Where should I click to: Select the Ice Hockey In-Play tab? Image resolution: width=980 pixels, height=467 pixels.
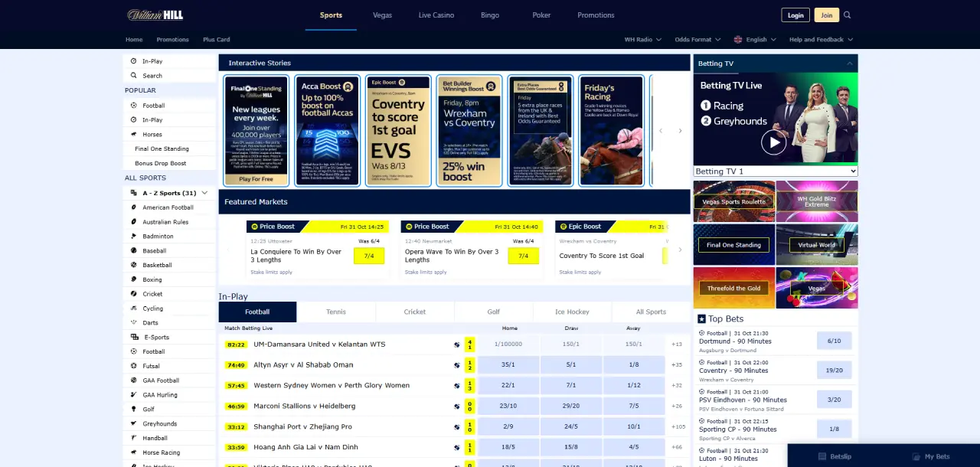click(573, 312)
